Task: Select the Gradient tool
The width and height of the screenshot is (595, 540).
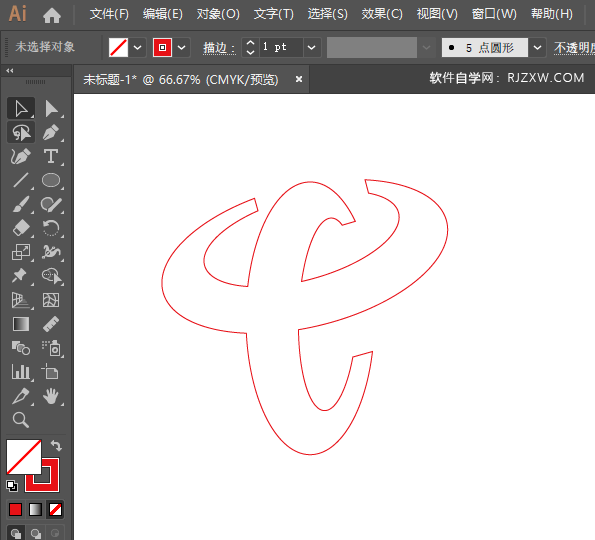Action: click(x=21, y=324)
